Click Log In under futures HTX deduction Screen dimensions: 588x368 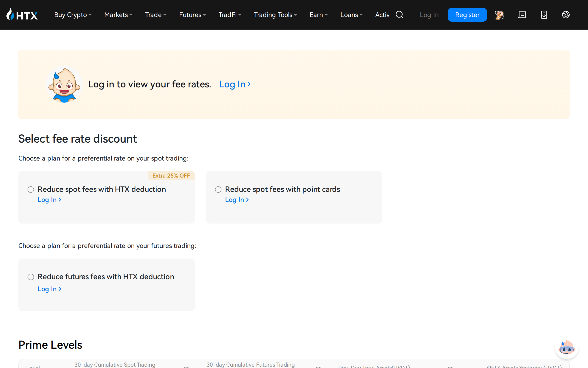[49, 289]
